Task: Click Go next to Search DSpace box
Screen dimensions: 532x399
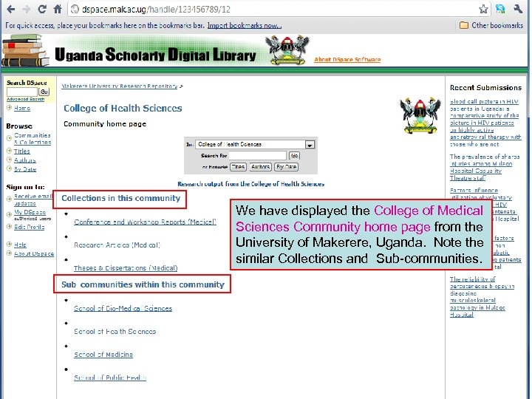Action: [44, 92]
